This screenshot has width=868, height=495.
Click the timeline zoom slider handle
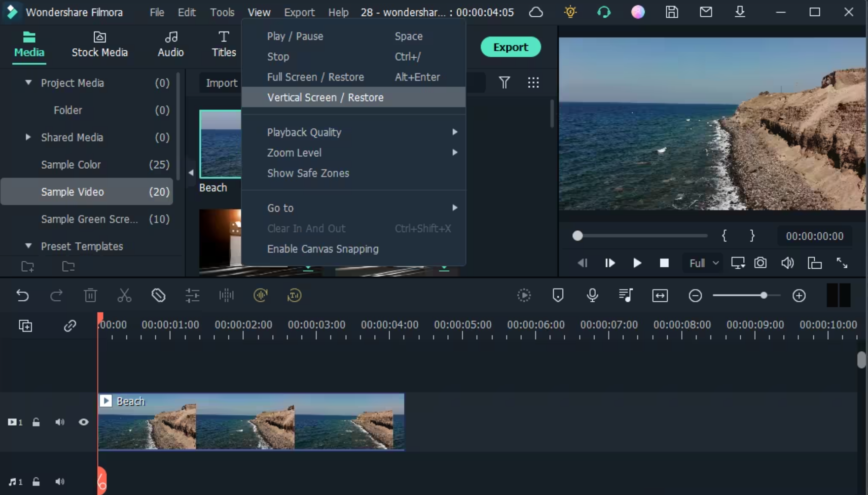click(763, 296)
